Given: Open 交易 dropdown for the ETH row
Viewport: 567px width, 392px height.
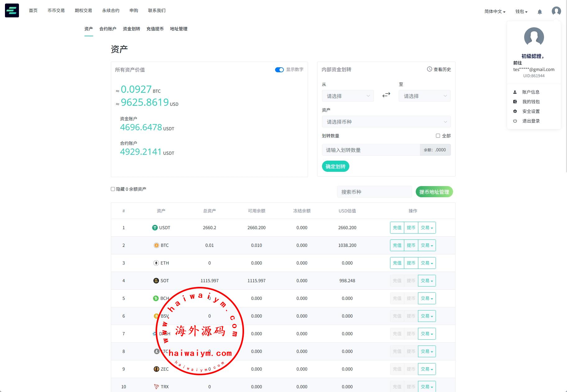Looking at the screenshot, I should tap(427, 263).
